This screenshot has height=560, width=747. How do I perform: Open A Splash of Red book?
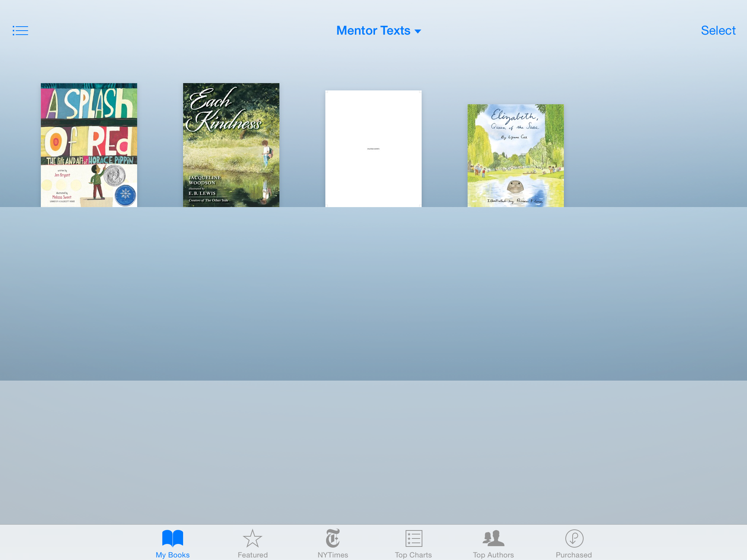[x=89, y=145]
